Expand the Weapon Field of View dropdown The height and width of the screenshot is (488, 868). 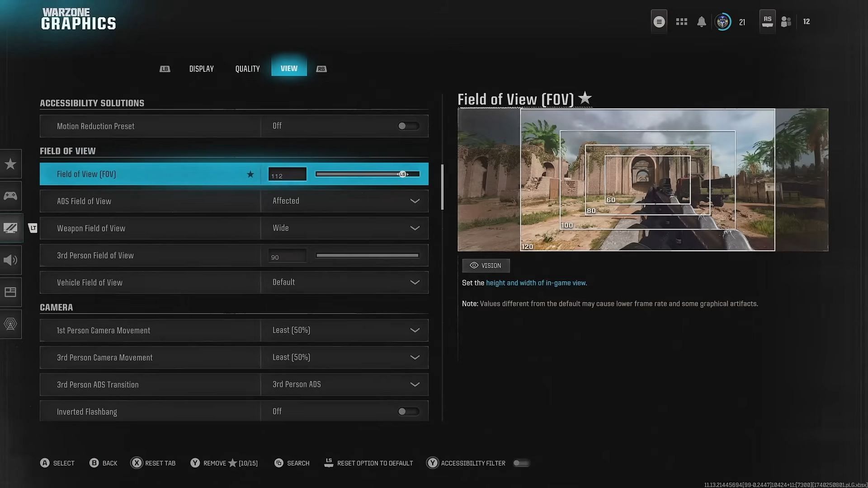pos(344,228)
